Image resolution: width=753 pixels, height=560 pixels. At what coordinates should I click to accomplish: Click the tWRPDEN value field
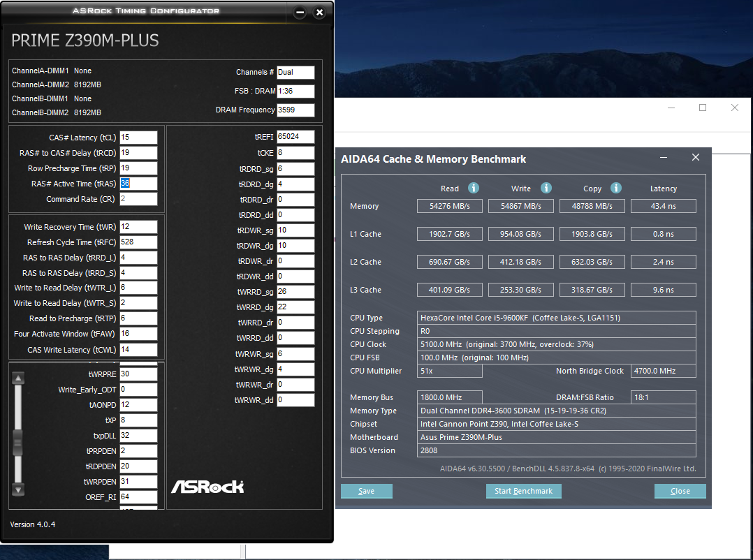[x=138, y=481]
